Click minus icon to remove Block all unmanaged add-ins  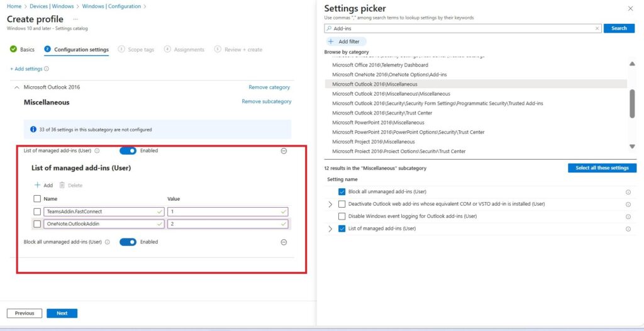click(284, 242)
